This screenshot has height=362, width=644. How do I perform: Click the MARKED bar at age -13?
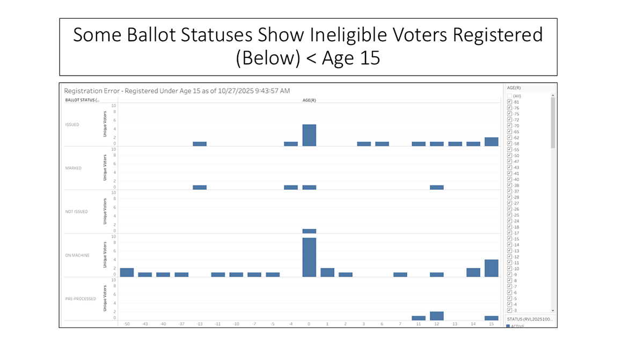coord(200,187)
